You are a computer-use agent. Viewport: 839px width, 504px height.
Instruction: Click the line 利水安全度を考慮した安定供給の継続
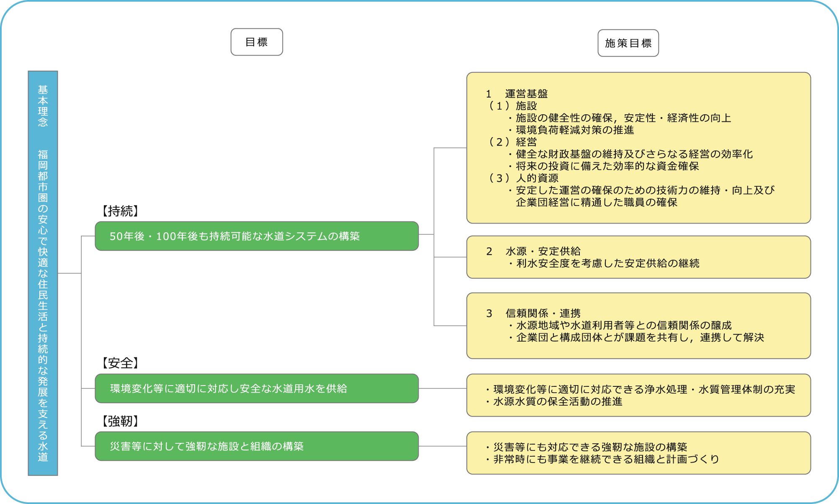click(604, 263)
